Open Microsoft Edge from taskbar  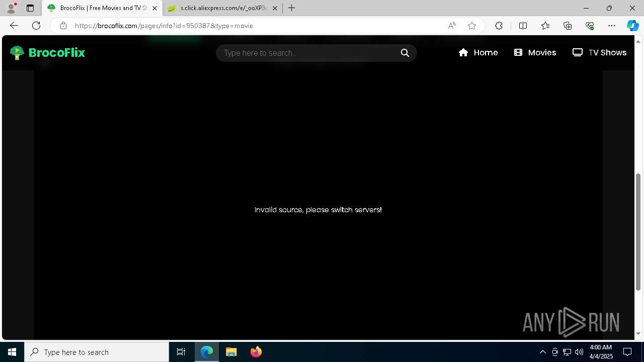pos(207,352)
